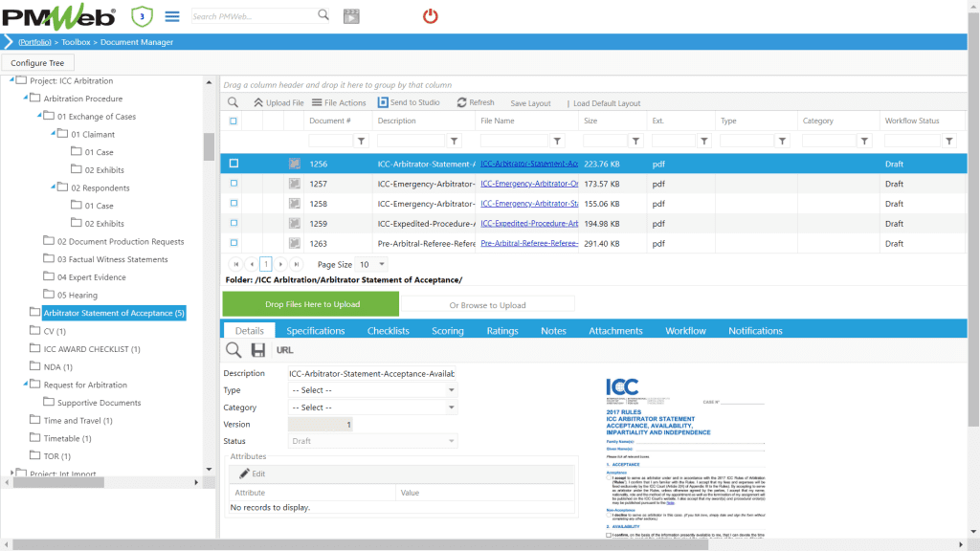Click the search magnifier in PMWeb search box
The height and width of the screenshot is (551, 980).
[323, 15]
